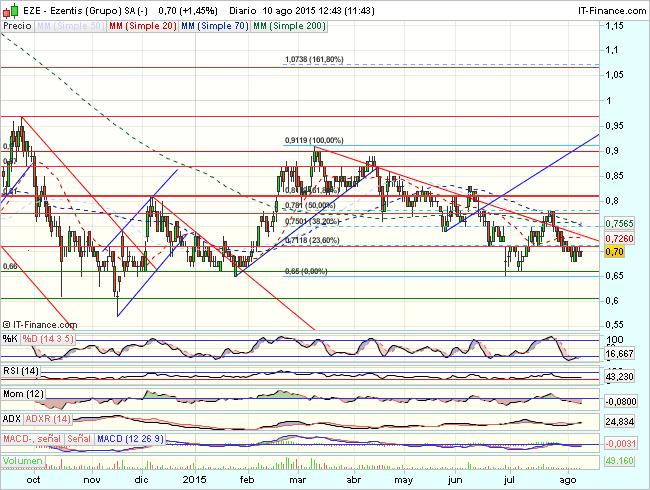The height and width of the screenshot is (490, 650).
Task: Click the %K stochastic label
Action: [10, 339]
